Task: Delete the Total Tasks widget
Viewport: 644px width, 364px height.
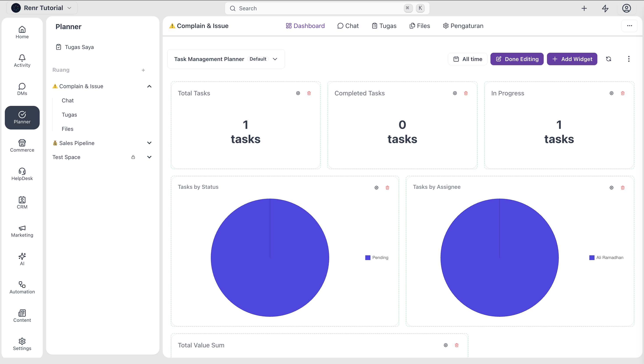Action: pyautogui.click(x=309, y=93)
